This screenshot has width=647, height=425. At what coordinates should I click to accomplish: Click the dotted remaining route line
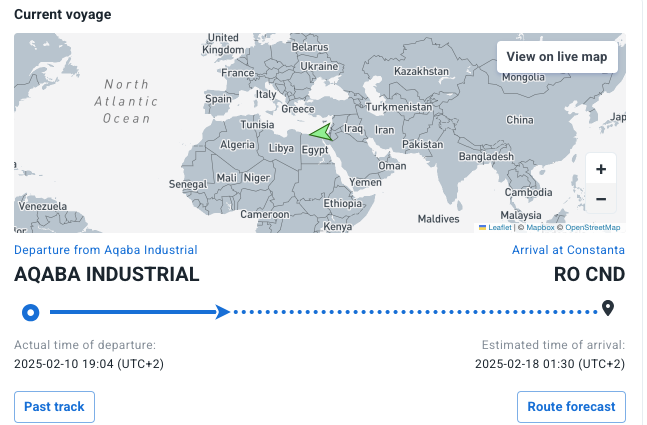410,312
